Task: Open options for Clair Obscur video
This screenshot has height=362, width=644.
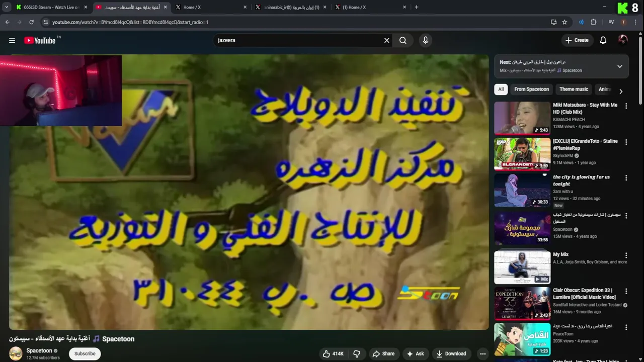Action: [626, 291]
